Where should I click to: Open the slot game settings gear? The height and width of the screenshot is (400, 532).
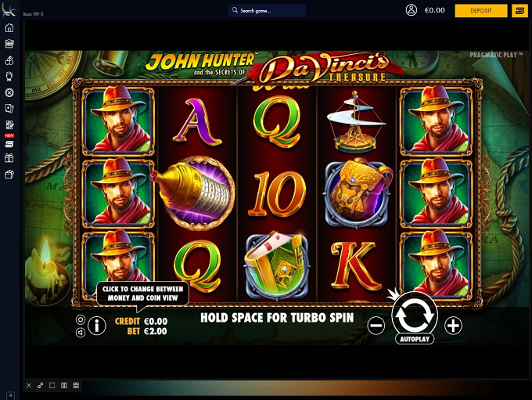(81, 320)
